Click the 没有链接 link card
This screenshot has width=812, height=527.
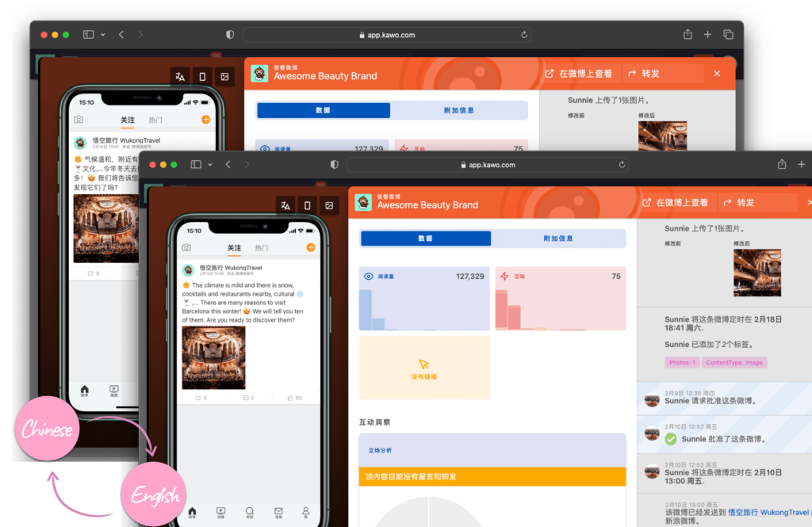tap(424, 368)
